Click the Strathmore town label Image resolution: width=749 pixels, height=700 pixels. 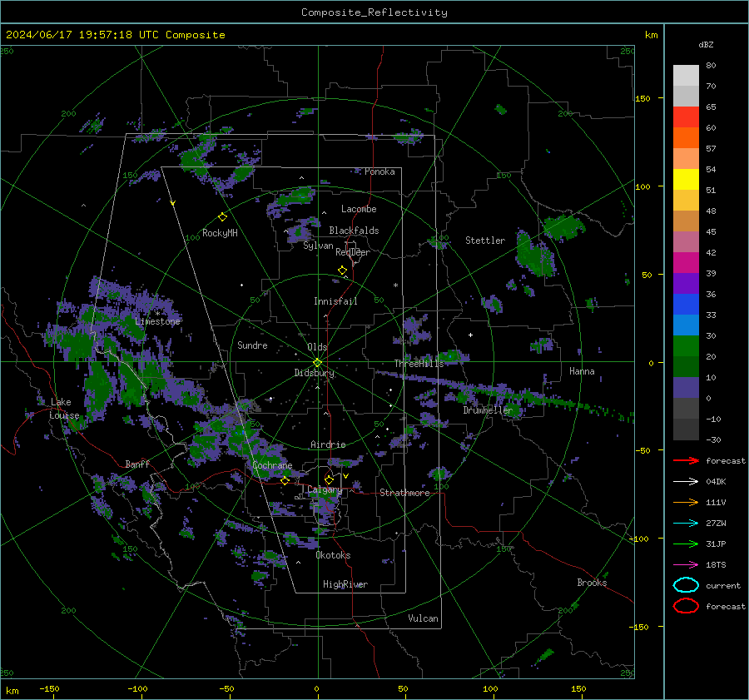click(x=404, y=493)
